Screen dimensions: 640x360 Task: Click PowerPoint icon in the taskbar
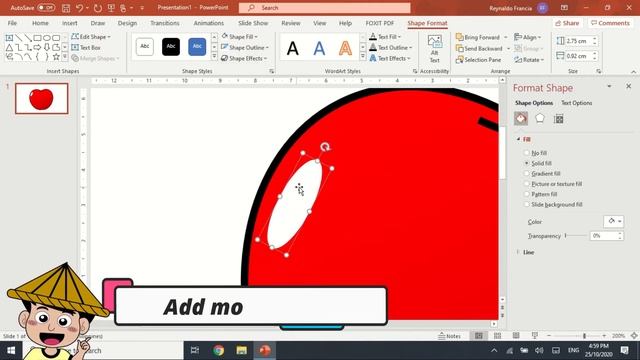pyautogui.click(x=264, y=350)
